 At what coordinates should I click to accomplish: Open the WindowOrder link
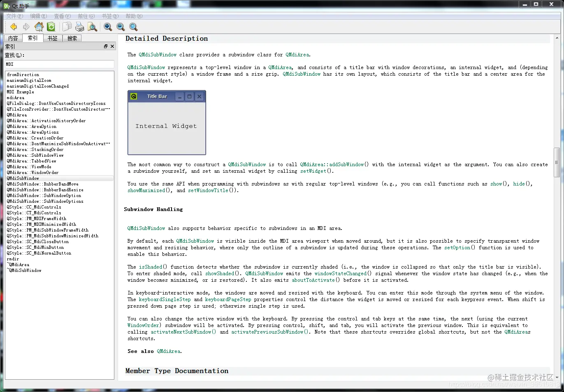tap(143, 325)
